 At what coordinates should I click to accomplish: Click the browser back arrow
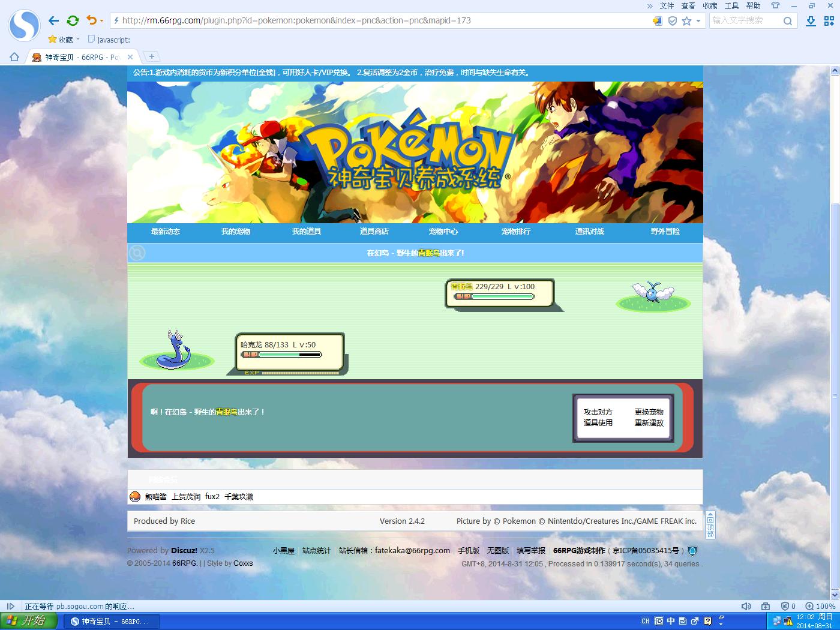54,20
